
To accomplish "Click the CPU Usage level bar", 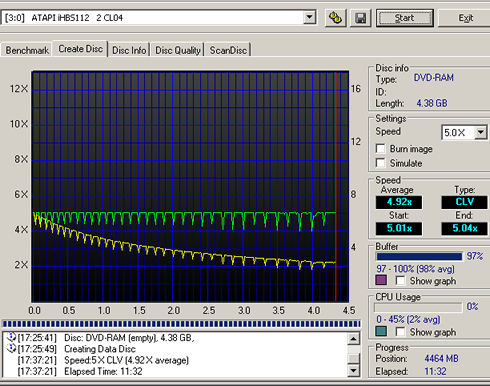I will tap(418, 307).
